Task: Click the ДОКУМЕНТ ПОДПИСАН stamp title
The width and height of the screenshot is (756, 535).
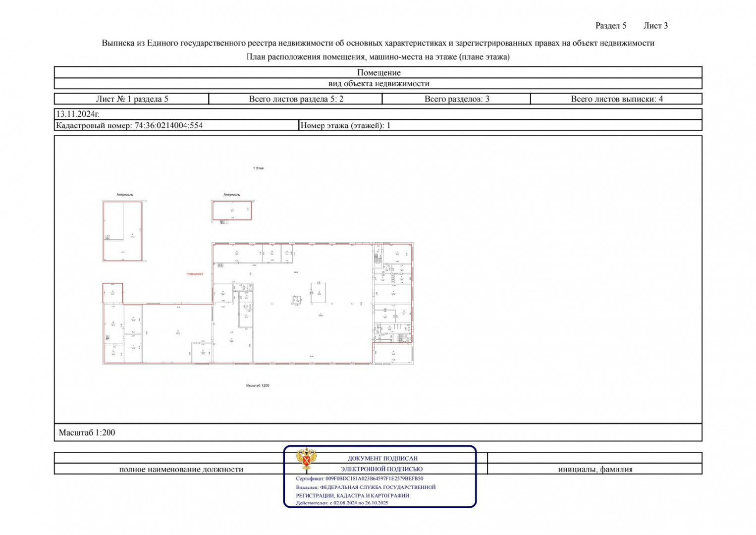Action: point(382,459)
